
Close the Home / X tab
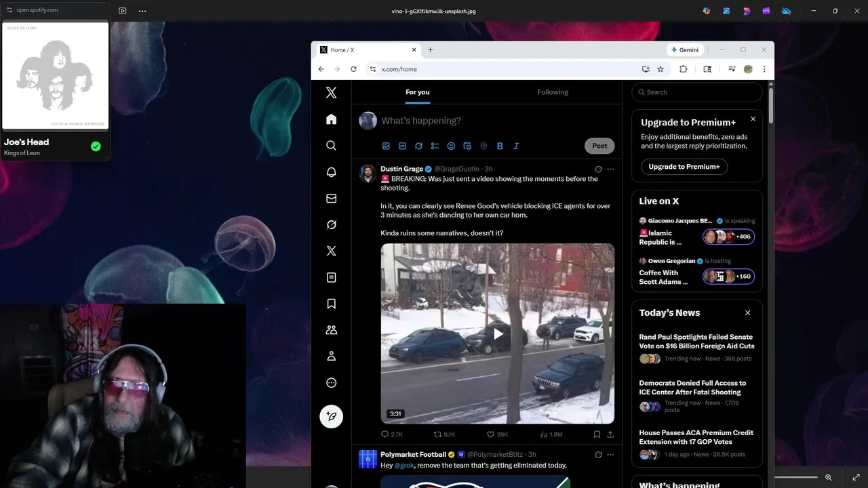[414, 49]
